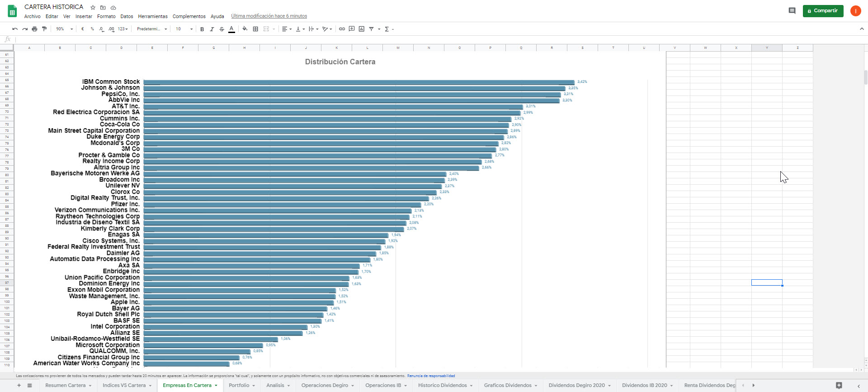Open zoom level dropdown
The image size is (868, 392).
click(64, 29)
